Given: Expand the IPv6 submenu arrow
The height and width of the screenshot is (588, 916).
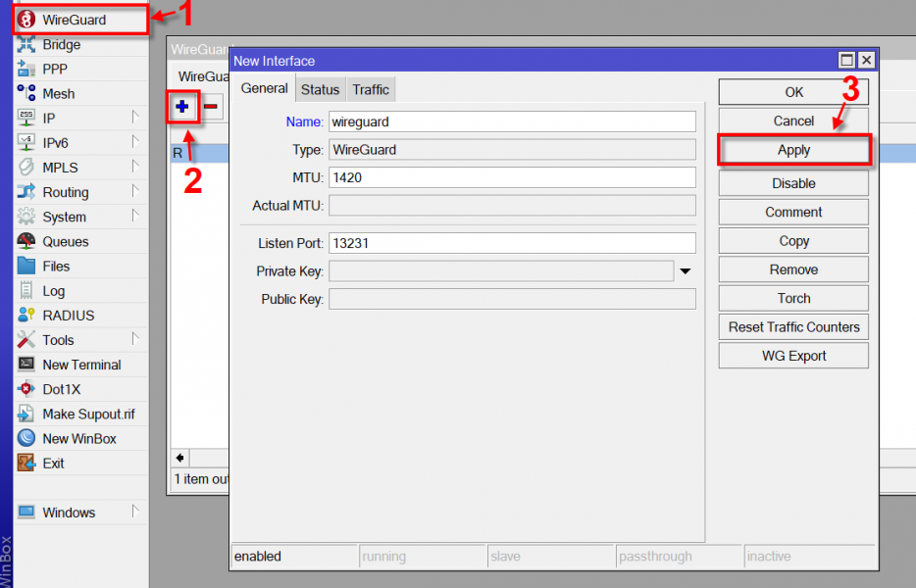Looking at the screenshot, I should [135, 142].
